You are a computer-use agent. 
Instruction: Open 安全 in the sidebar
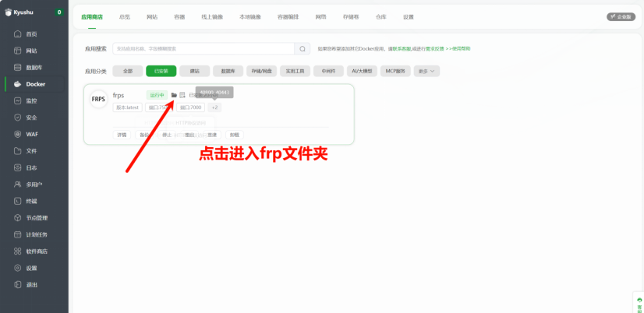(32, 118)
